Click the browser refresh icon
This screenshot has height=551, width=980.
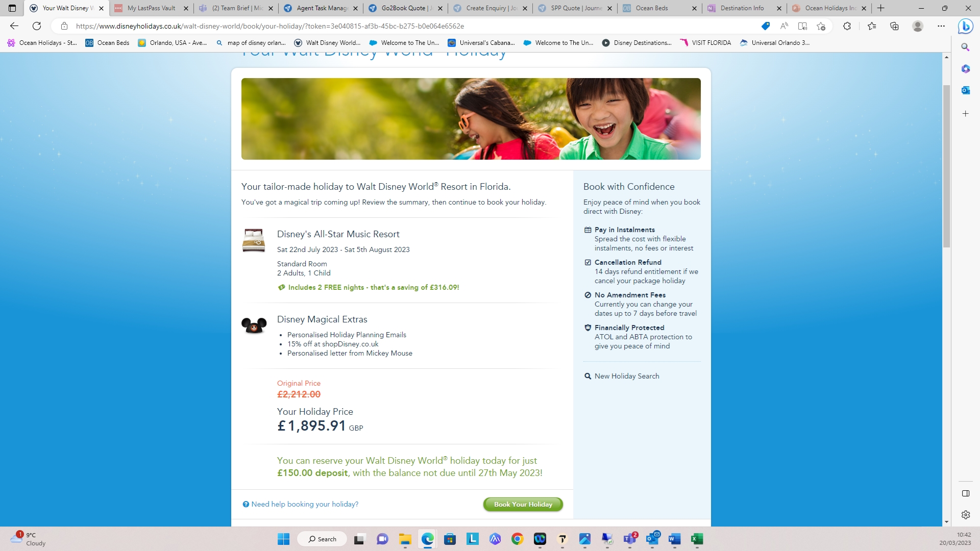click(x=37, y=26)
